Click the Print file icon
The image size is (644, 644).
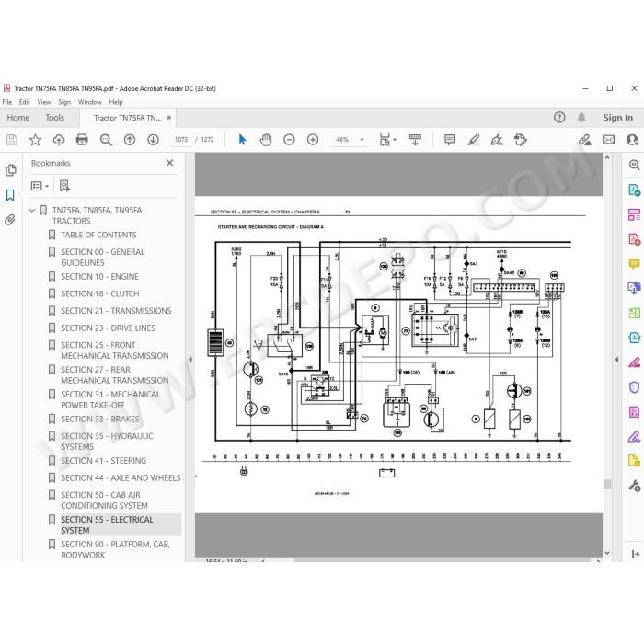tap(82, 140)
